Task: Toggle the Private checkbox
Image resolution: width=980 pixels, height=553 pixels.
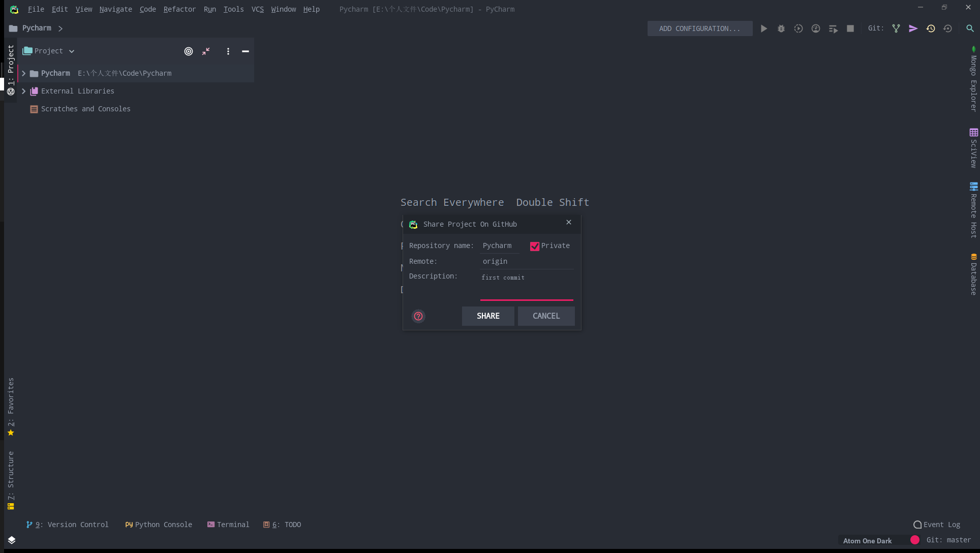Action: [535, 247]
